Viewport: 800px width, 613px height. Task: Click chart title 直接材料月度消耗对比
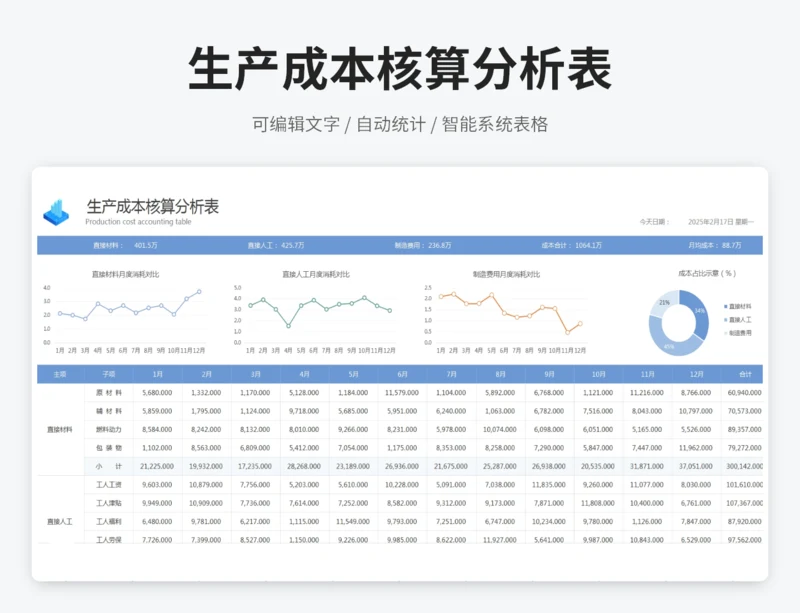(126, 275)
